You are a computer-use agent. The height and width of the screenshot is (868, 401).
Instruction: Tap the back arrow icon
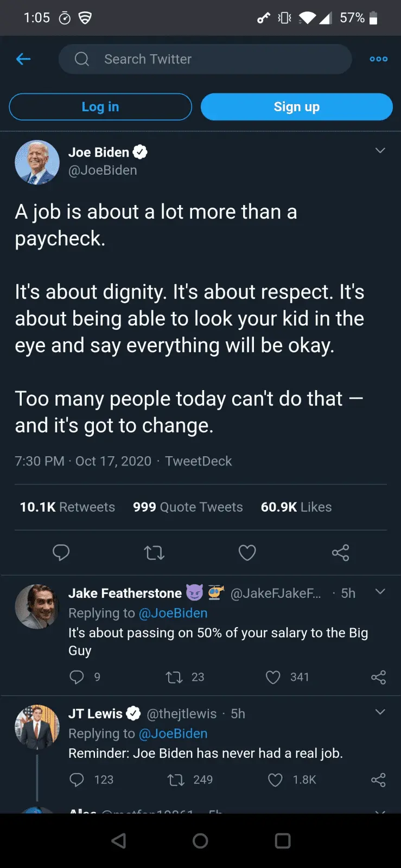pyautogui.click(x=23, y=59)
